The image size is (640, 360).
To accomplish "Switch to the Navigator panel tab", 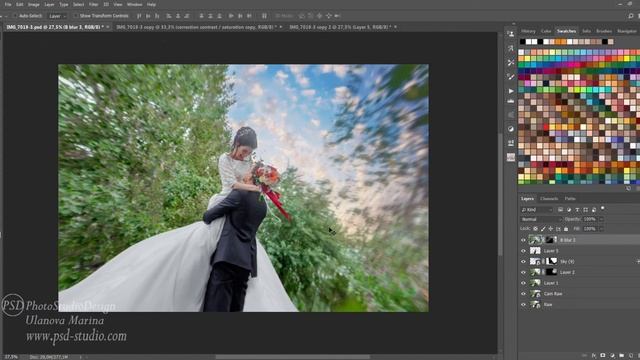I will pyautogui.click(x=627, y=31).
